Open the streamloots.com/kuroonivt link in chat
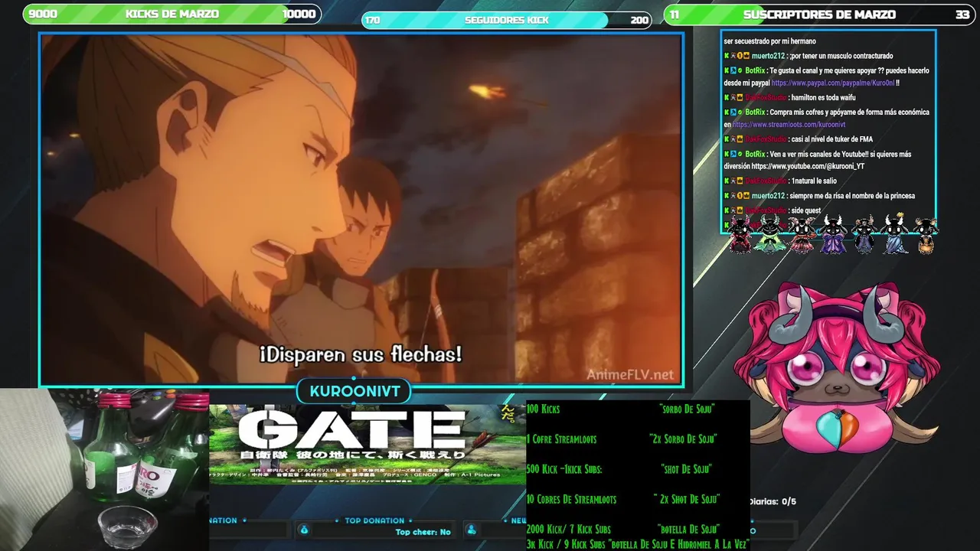 click(789, 125)
